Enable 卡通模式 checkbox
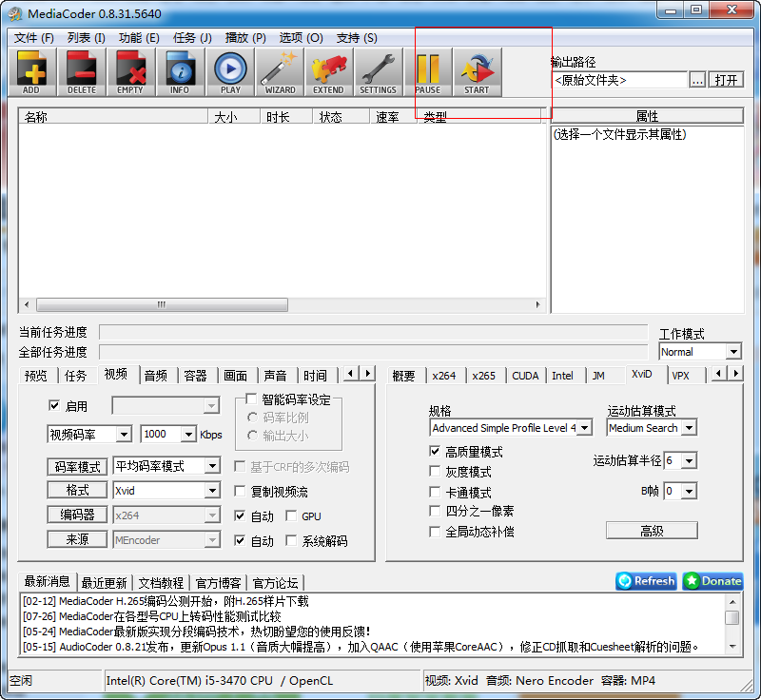Screen dimensions: 761x700 435,492
